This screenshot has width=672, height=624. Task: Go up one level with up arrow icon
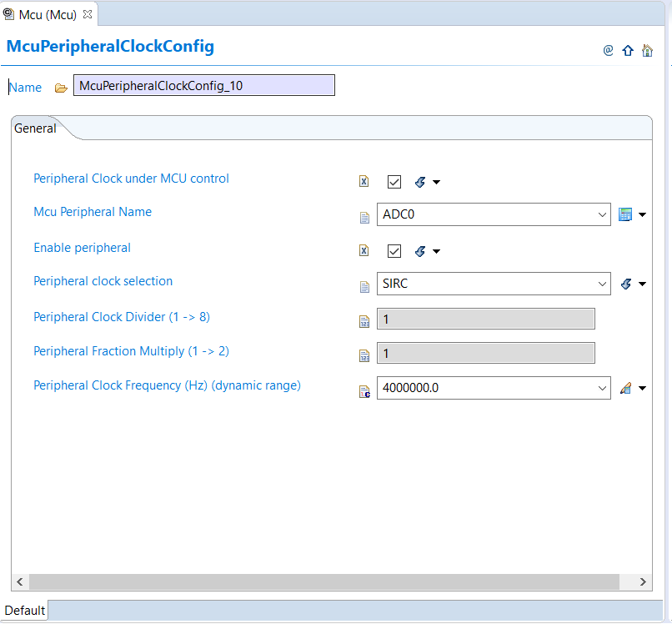tap(628, 51)
